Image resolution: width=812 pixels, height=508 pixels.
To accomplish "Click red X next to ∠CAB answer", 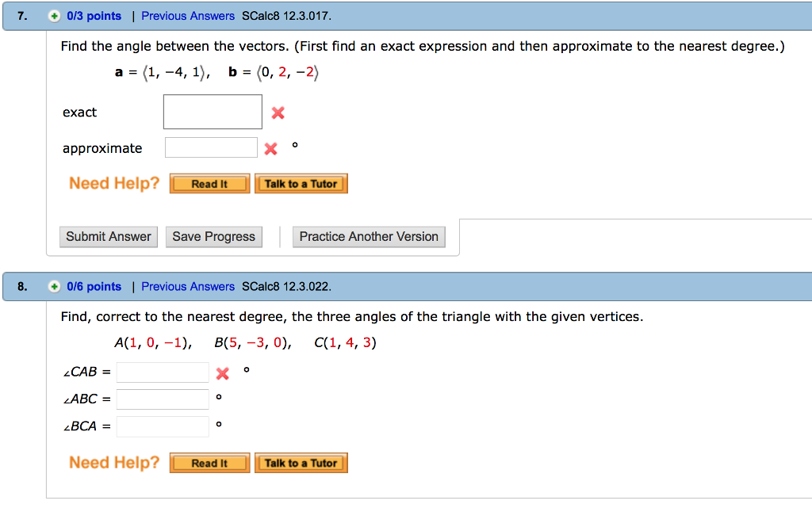I will click(222, 372).
